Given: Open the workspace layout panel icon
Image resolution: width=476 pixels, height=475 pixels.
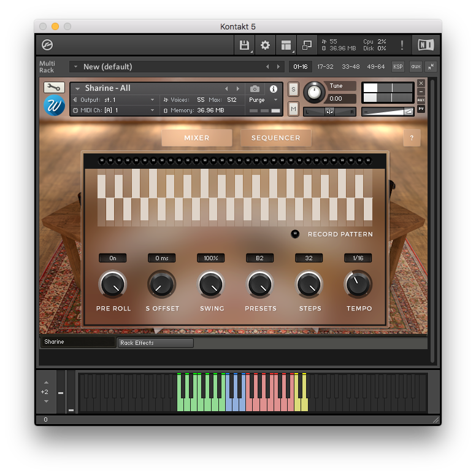Looking at the screenshot, I should point(286,45).
